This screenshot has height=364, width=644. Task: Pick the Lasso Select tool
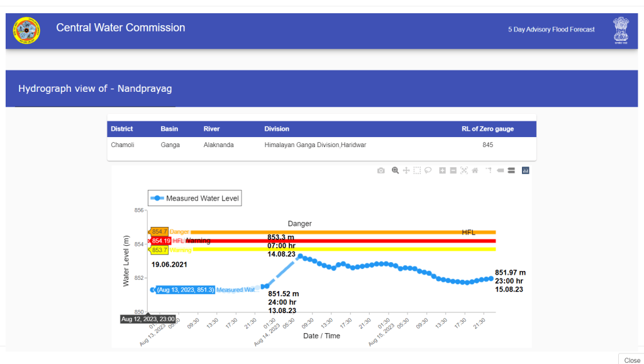[428, 170]
